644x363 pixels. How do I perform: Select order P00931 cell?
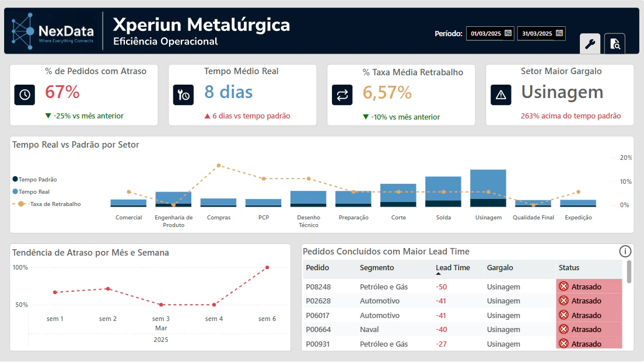pos(318,344)
